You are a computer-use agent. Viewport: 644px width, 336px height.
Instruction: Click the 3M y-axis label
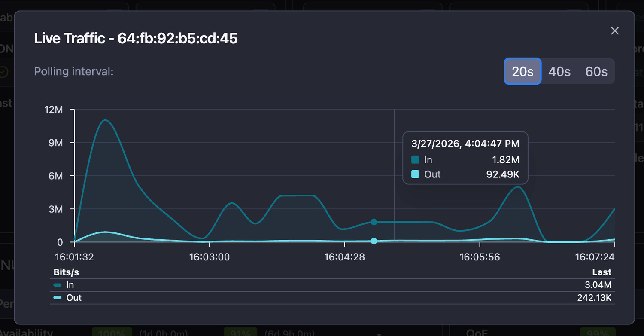pos(56,209)
